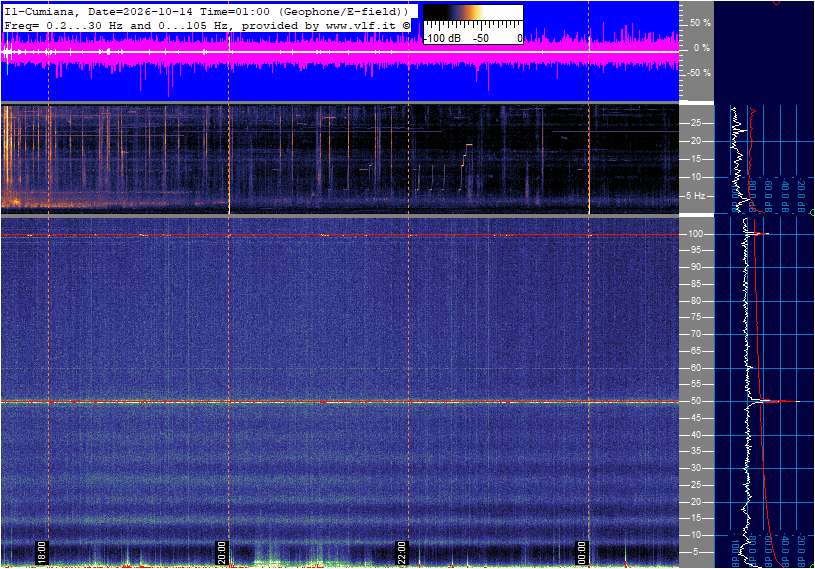This screenshot has width=815, height=569.
Task: Click the -100 dB label on color scale
Action: click(x=443, y=38)
